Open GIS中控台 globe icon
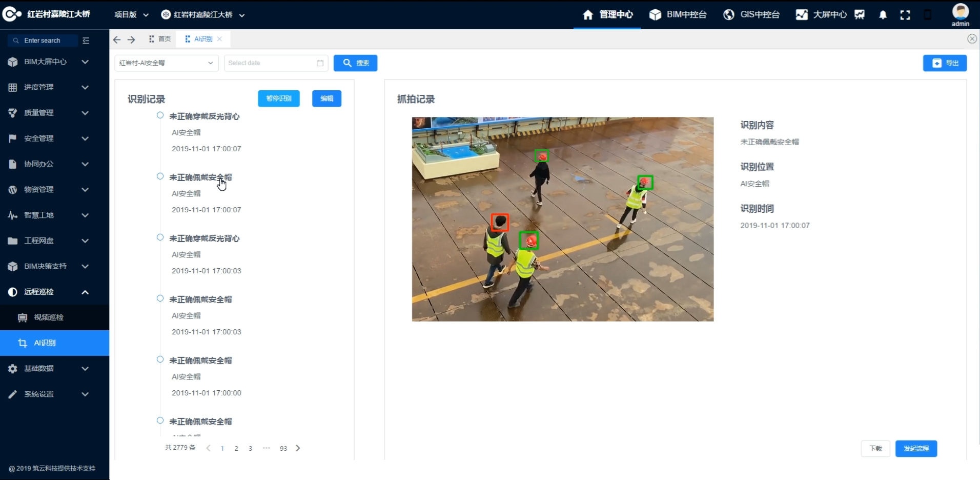980x480 pixels. [x=728, y=15]
